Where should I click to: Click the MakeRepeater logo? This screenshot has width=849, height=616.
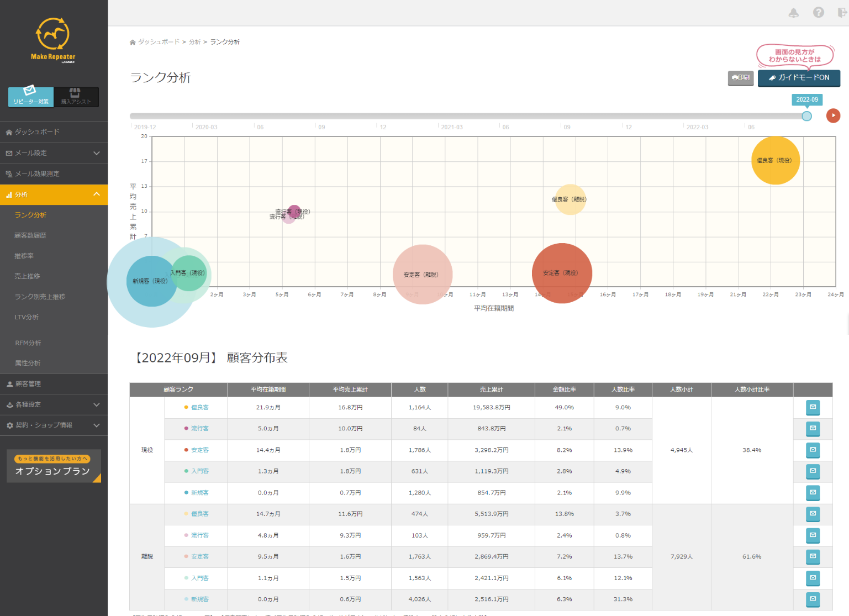pos(53,40)
